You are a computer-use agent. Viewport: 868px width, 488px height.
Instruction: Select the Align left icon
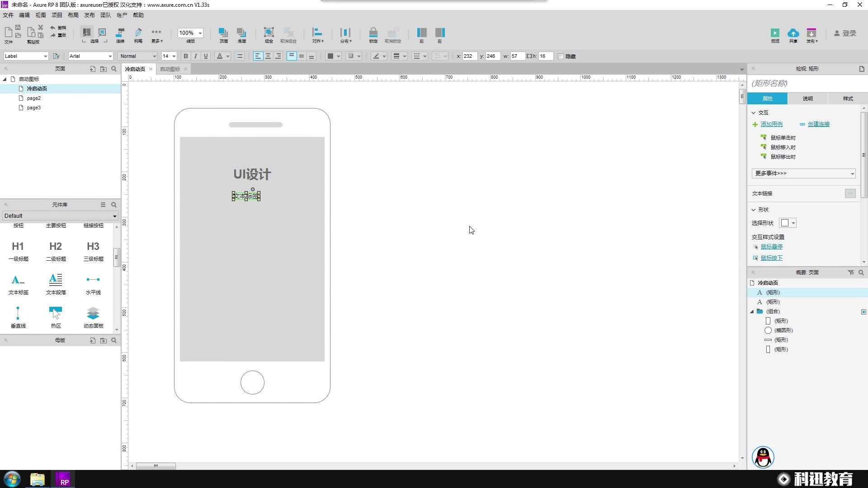tap(258, 56)
